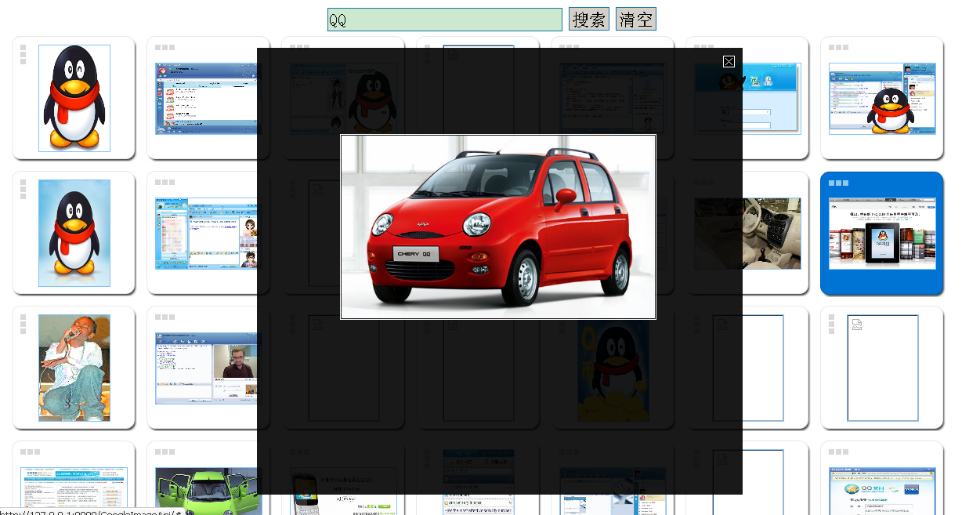Click the dots handle on white-background penguin card
This screenshot has width=980, height=515.
(x=24, y=54)
